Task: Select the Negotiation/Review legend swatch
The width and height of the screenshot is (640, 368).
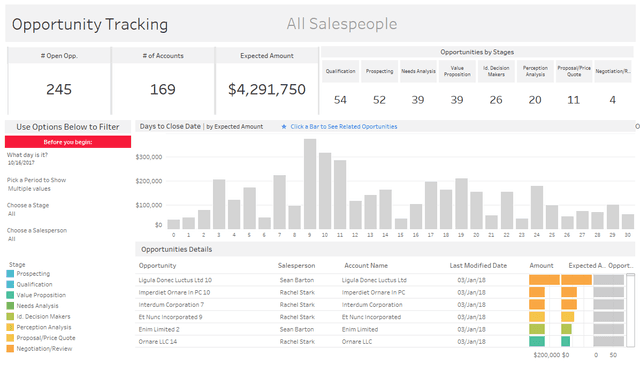Action: tap(10, 349)
